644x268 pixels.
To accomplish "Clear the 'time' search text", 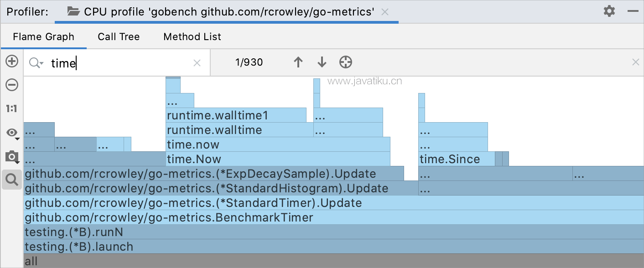I will click(197, 63).
